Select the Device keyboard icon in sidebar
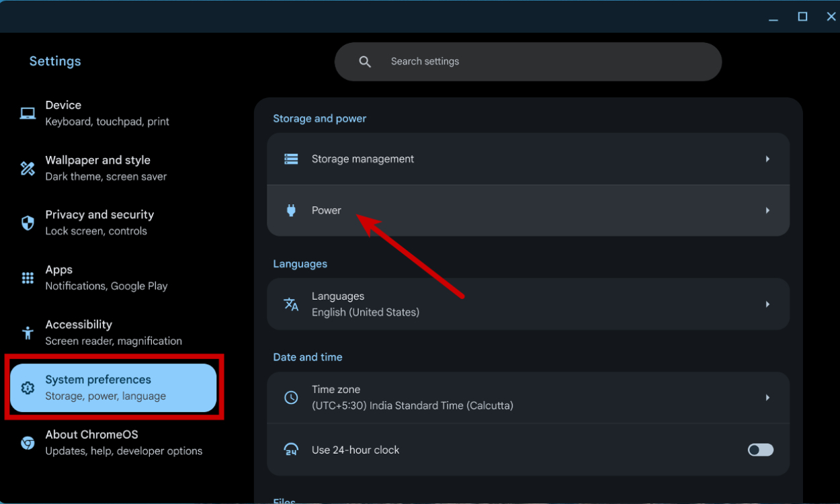 pos(28,112)
